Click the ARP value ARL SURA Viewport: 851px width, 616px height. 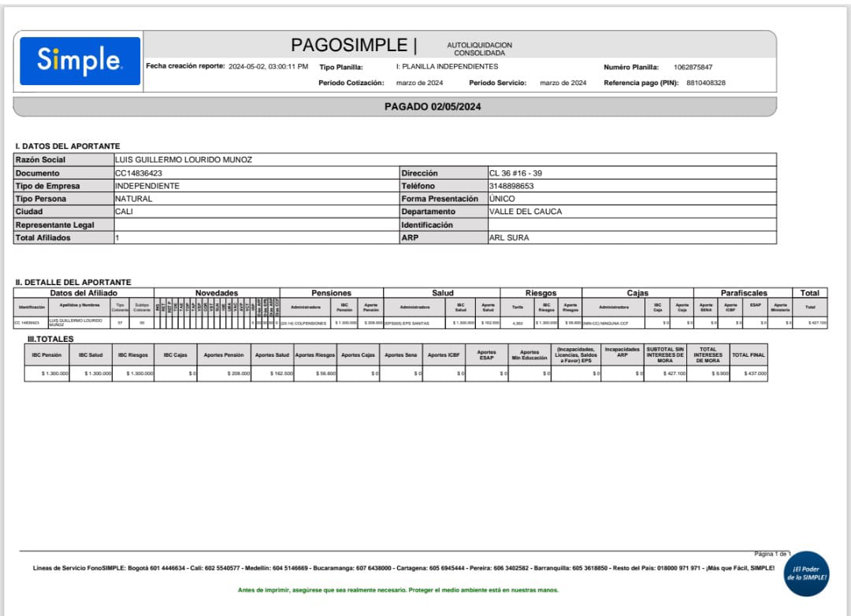[509, 238]
